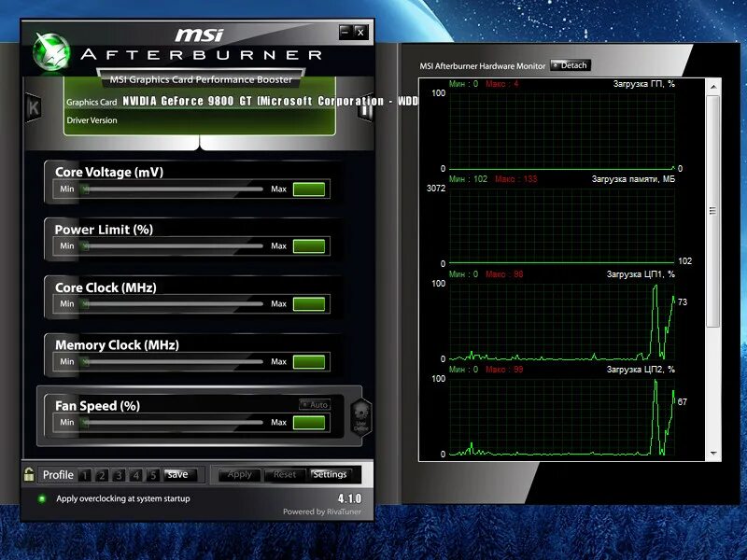Open the fan User Define icon
The width and height of the screenshot is (747, 560).
coord(361,416)
